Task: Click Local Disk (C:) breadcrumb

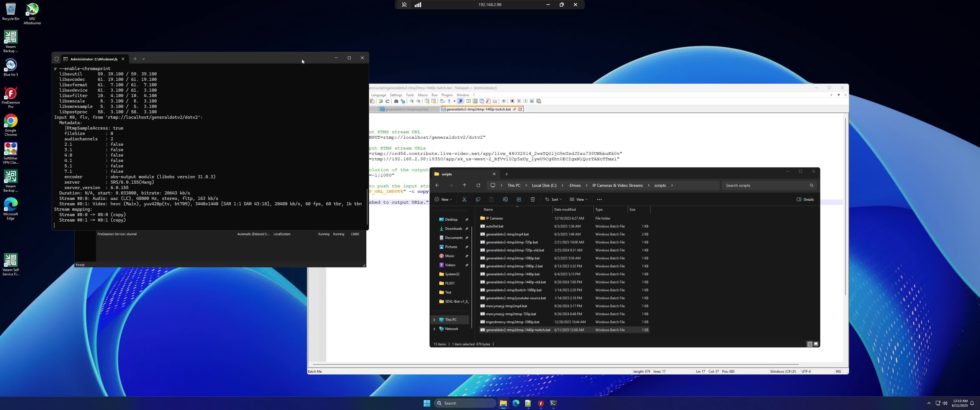Action: [x=544, y=186]
